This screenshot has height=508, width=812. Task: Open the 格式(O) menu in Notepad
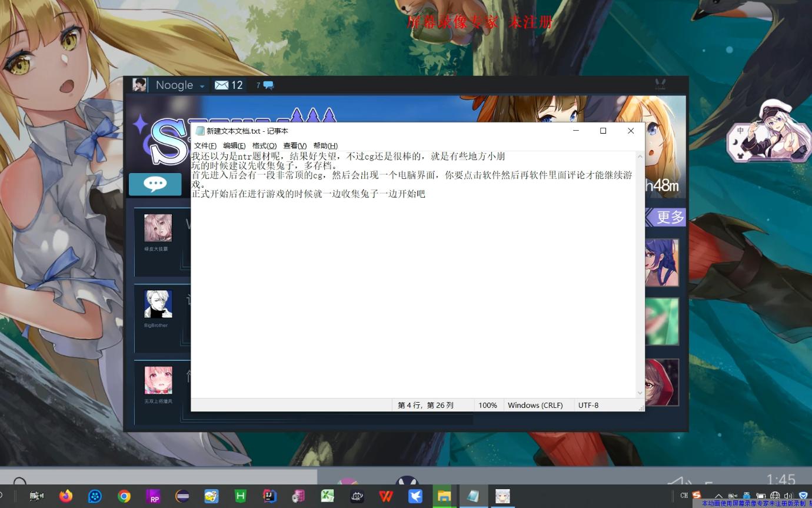pos(264,145)
